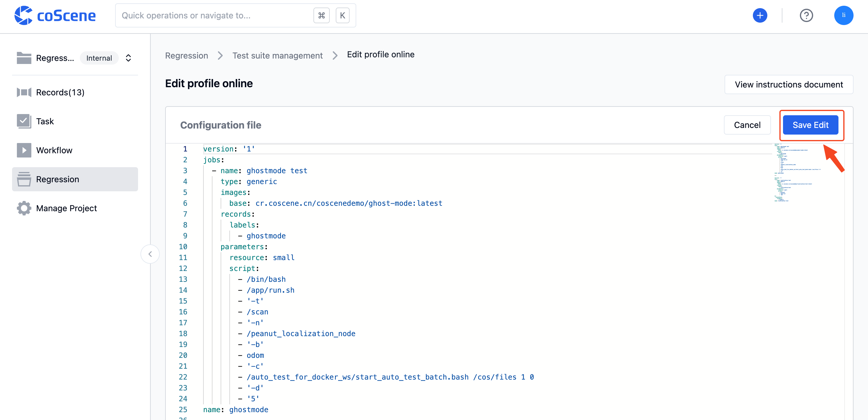The image size is (868, 420).
Task: Click the global add plus icon
Action: click(x=758, y=15)
